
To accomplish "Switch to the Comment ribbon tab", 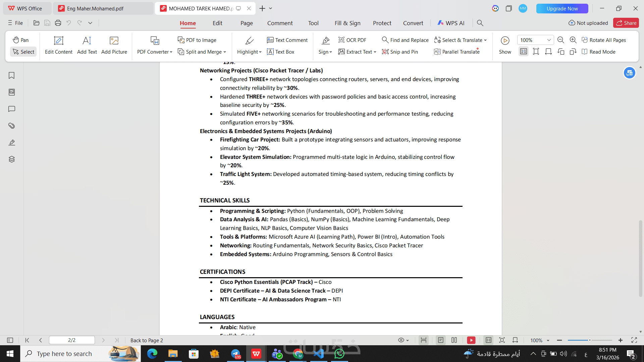I will click(x=280, y=23).
